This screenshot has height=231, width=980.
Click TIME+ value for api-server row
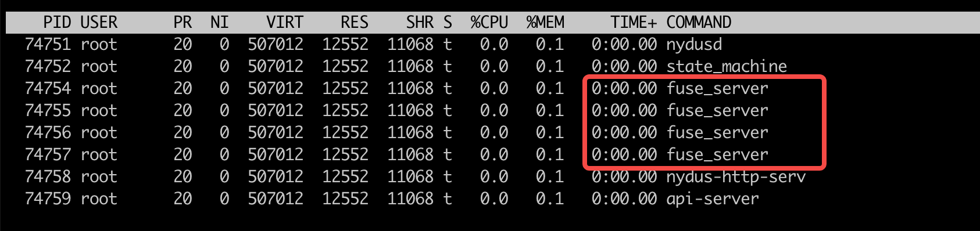pyautogui.click(x=624, y=198)
